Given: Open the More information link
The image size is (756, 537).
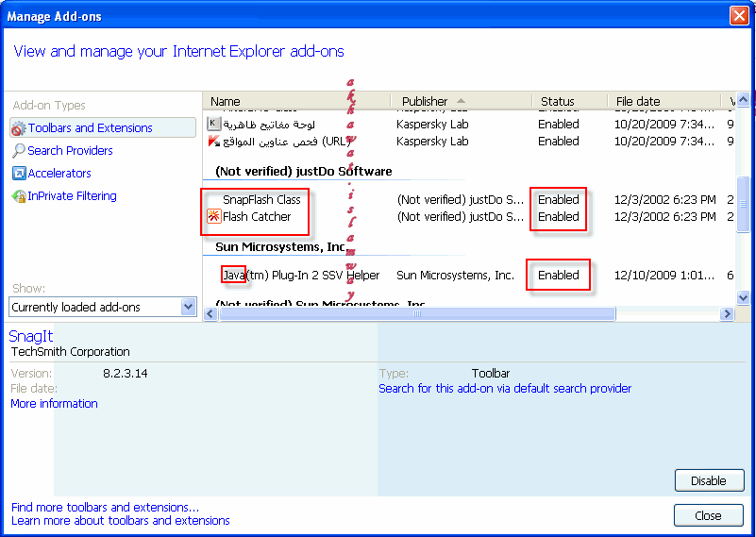Looking at the screenshot, I should coord(54,404).
